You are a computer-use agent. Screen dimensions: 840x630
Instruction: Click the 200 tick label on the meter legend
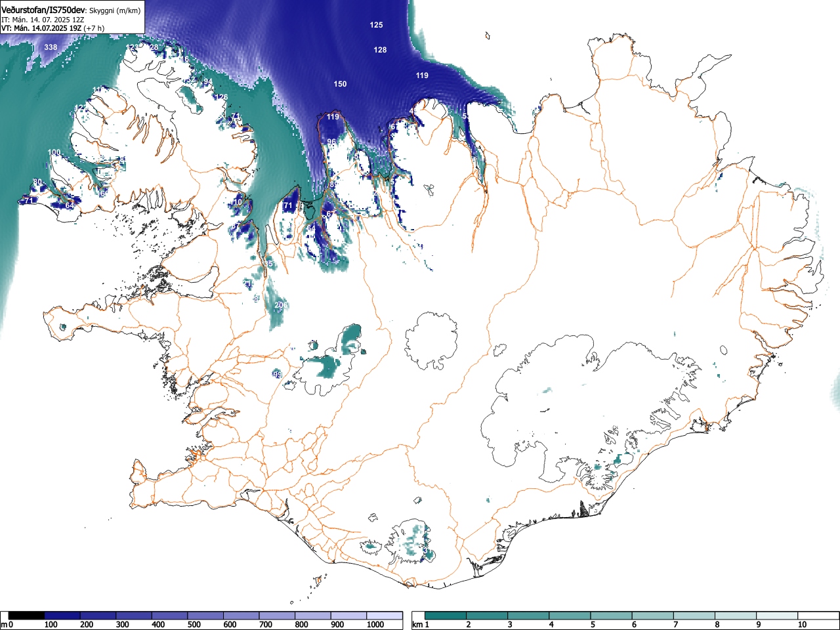[87, 625]
